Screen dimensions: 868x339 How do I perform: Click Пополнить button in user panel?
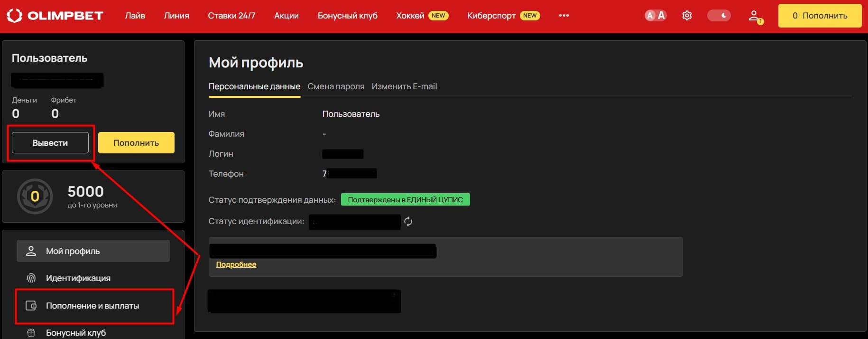[136, 143]
